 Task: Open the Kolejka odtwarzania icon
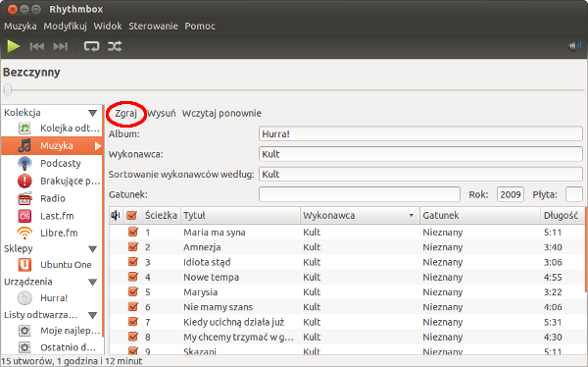(x=24, y=129)
